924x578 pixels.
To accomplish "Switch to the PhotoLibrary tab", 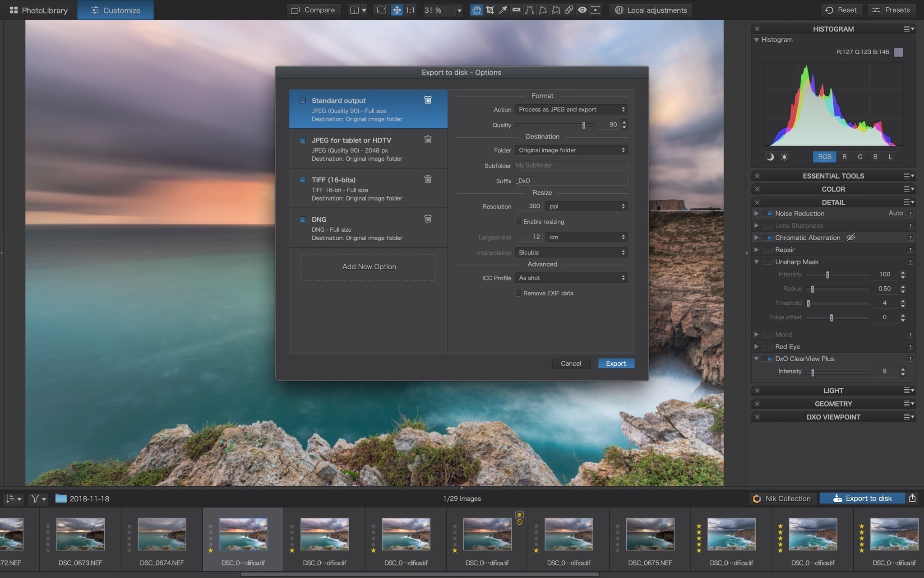I will [39, 10].
